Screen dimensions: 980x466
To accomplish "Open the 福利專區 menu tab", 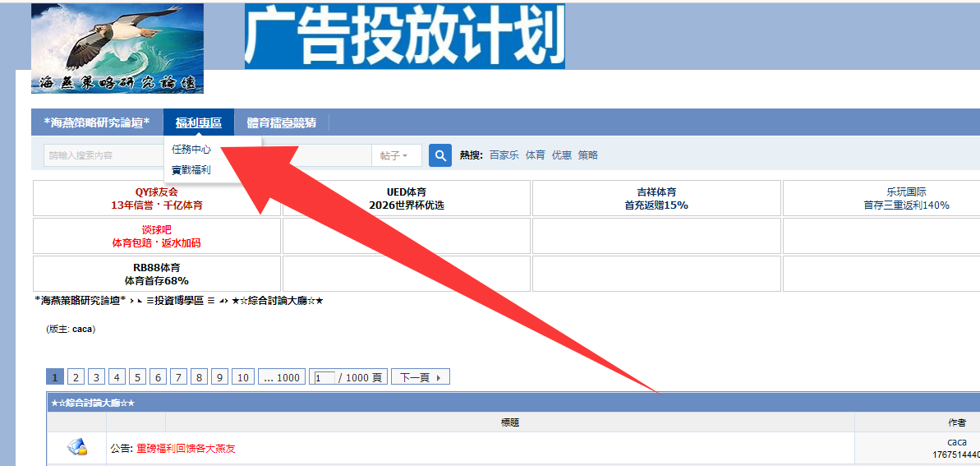I will pos(198,122).
